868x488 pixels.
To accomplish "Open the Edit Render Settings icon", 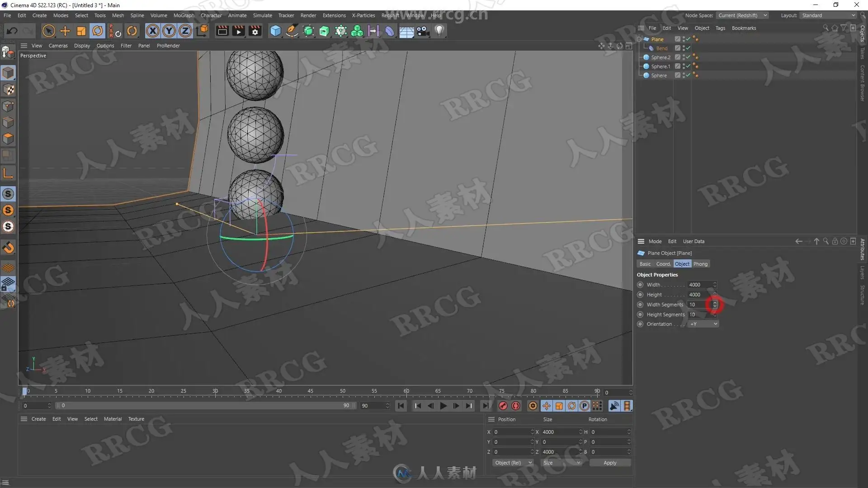I will pos(255,31).
